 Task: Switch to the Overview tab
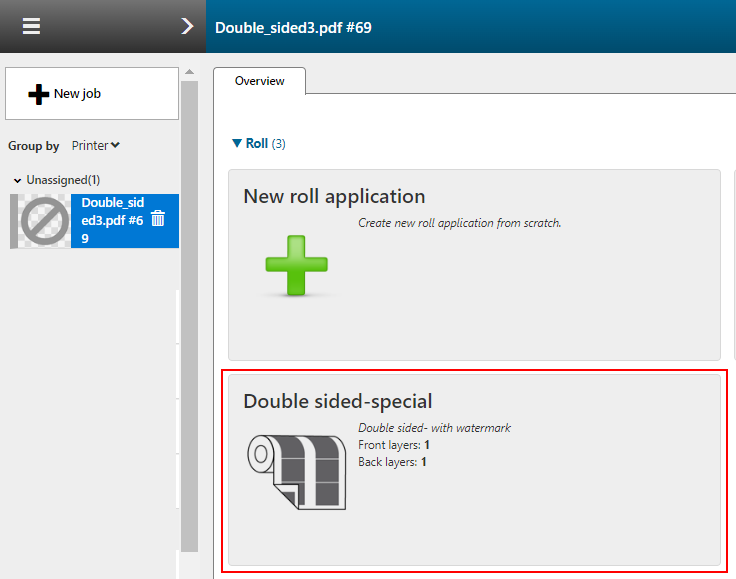click(x=259, y=81)
